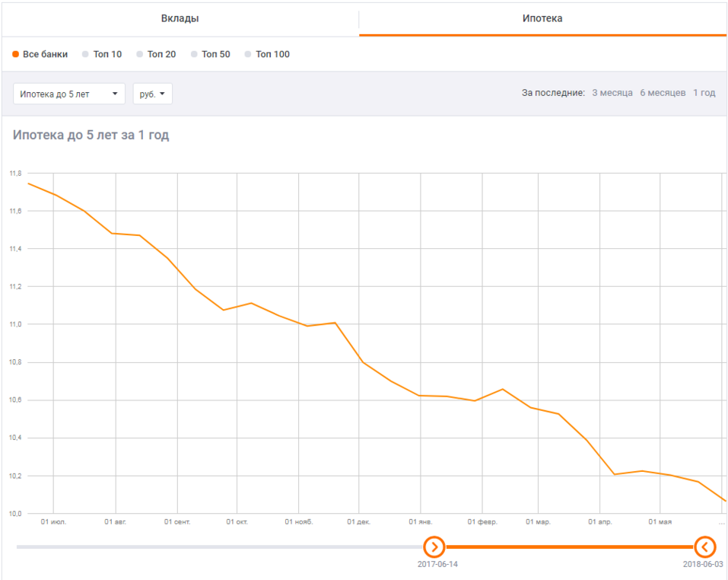Open the 'Ипотека' tab
The height and width of the screenshot is (580, 728).
[x=542, y=18]
